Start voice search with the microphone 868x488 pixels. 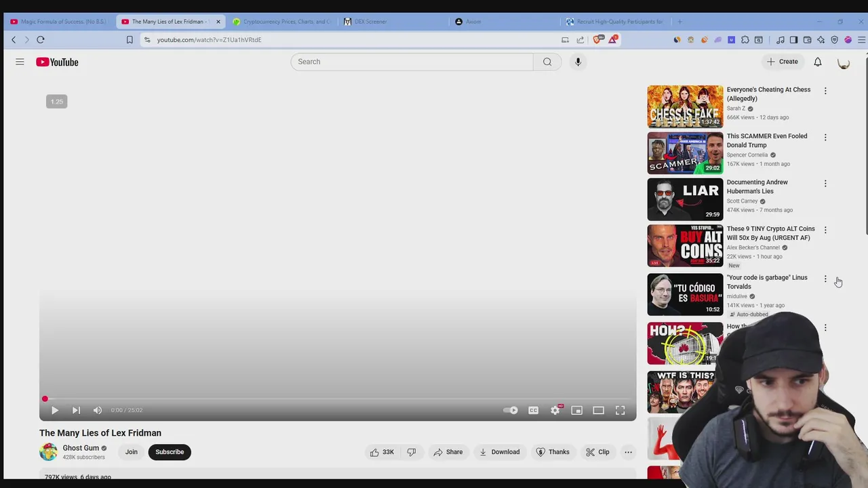(578, 62)
